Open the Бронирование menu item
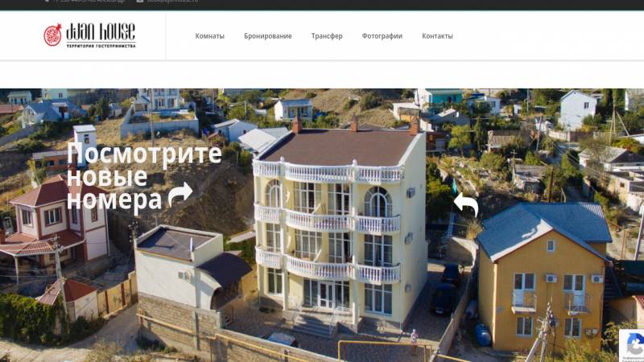The height and width of the screenshot is (362, 644). tap(268, 36)
